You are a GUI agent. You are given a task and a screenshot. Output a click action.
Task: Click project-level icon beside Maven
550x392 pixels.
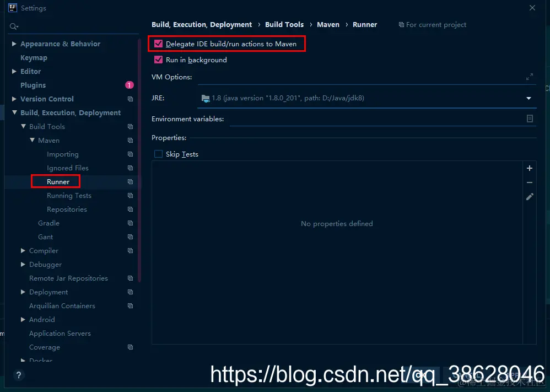click(x=131, y=140)
